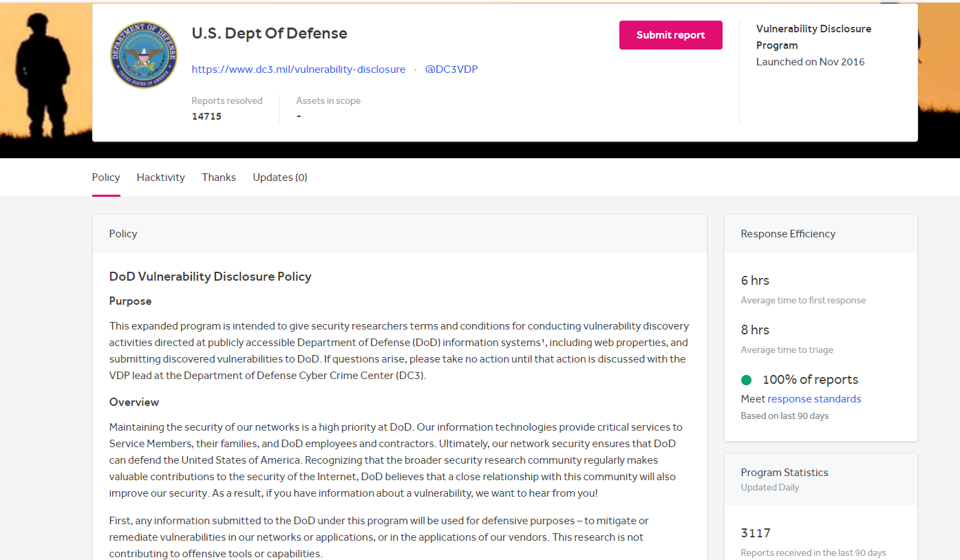This screenshot has height=560, width=960.
Task: Click the Launched on Nov 2016 text
Action: click(x=810, y=62)
